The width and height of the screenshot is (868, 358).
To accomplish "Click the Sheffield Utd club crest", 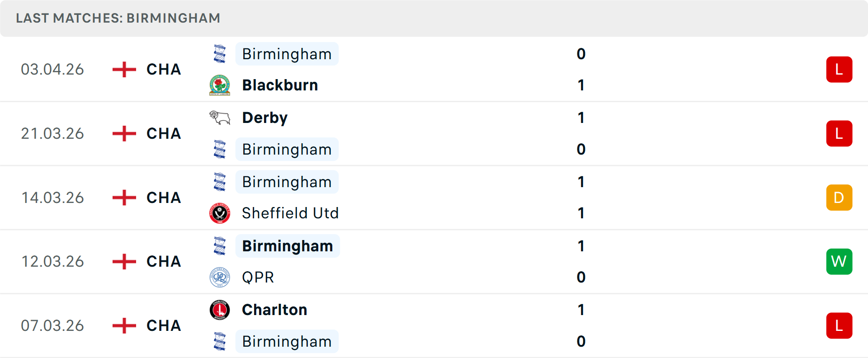I will [x=220, y=213].
